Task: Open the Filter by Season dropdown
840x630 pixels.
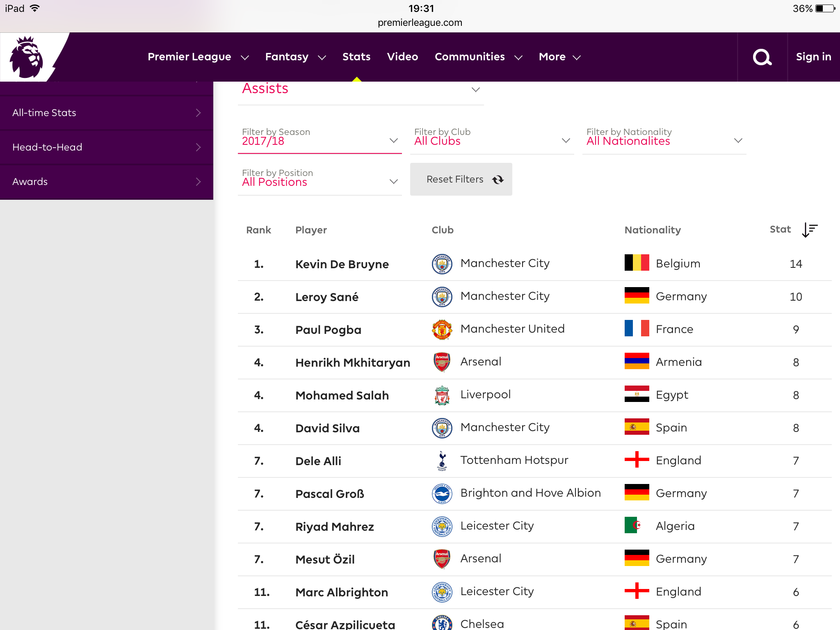Action: tap(320, 137)
